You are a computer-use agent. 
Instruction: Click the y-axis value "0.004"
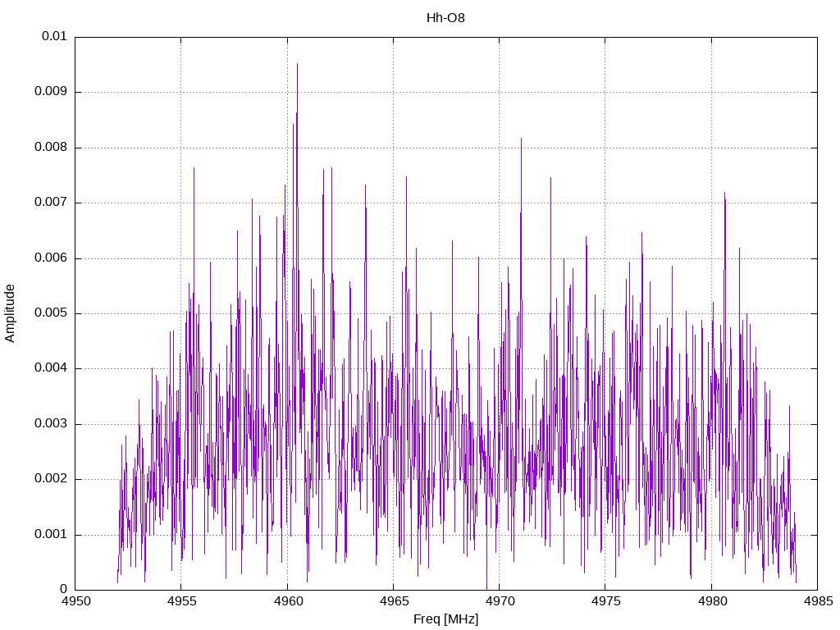(51, 368)
